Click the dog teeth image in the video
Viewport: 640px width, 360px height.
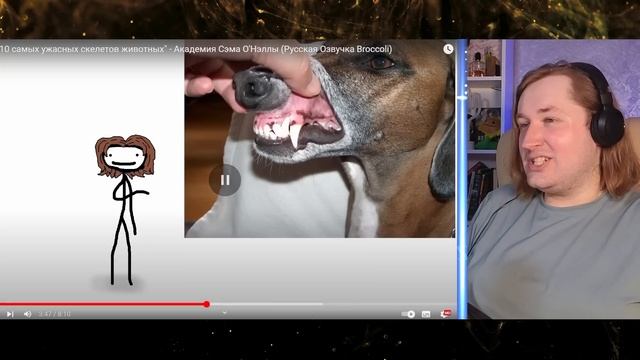click(x=320, y=139)
